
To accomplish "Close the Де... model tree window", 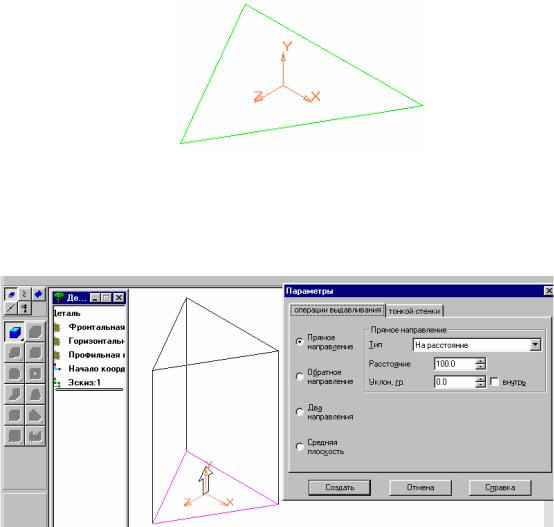I will pos(119,298).
